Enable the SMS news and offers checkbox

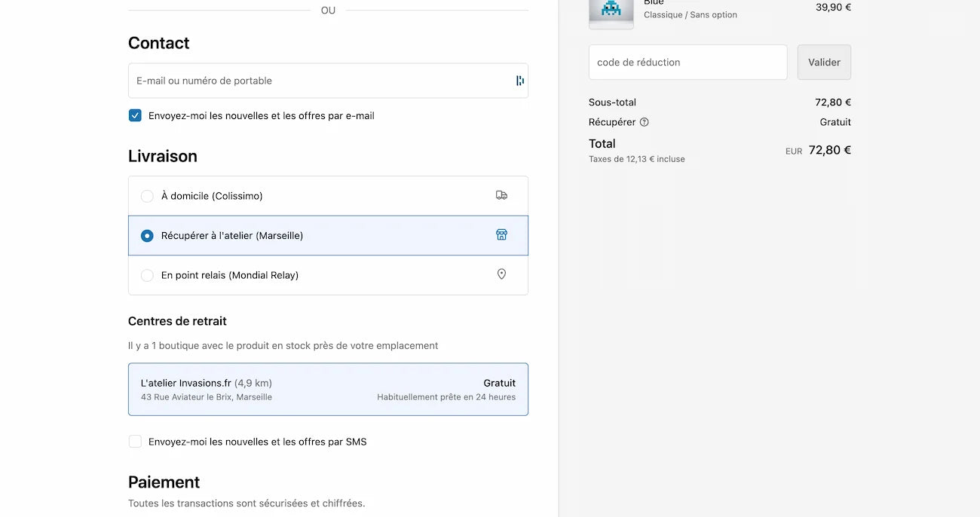135,442
